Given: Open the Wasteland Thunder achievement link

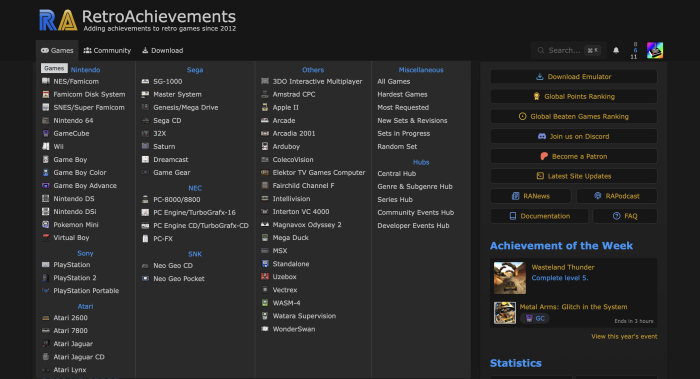Looking at the screenshot, I should coord(562,267).
